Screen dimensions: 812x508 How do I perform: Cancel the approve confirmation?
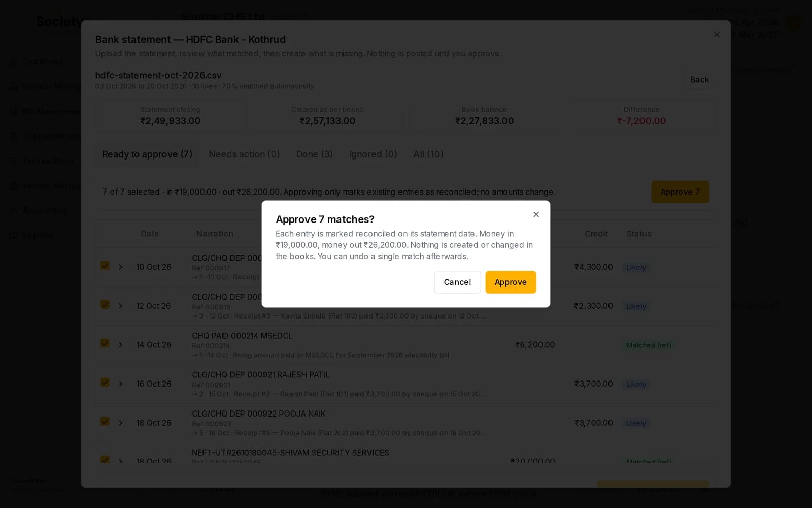pyautogui.click(x=457, y=282)
